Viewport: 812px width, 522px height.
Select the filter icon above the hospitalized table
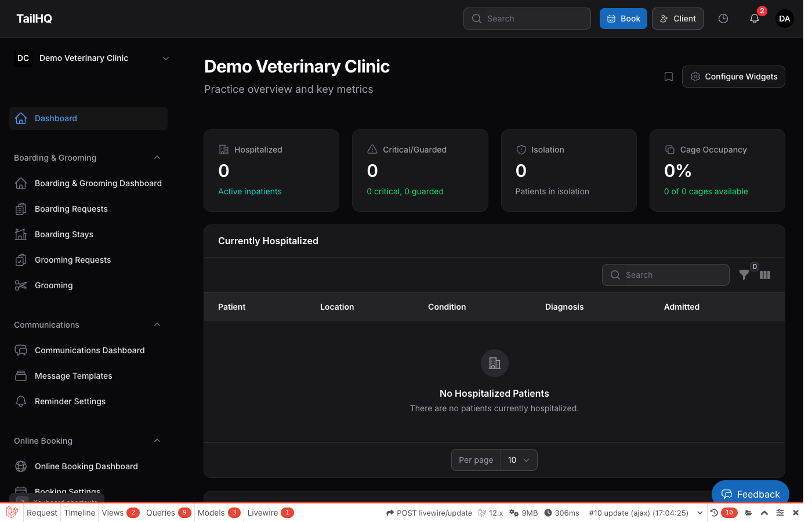click(744, 275)
